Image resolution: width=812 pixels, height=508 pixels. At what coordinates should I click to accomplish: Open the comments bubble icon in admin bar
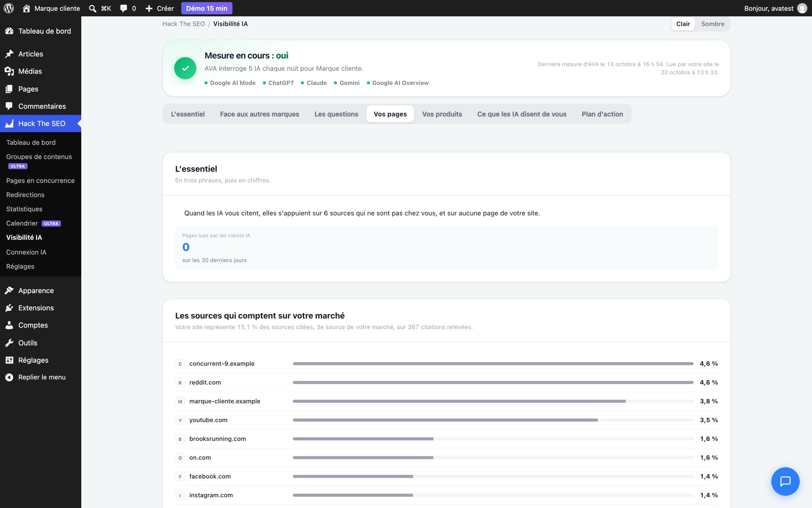click(x=124, y=8)
